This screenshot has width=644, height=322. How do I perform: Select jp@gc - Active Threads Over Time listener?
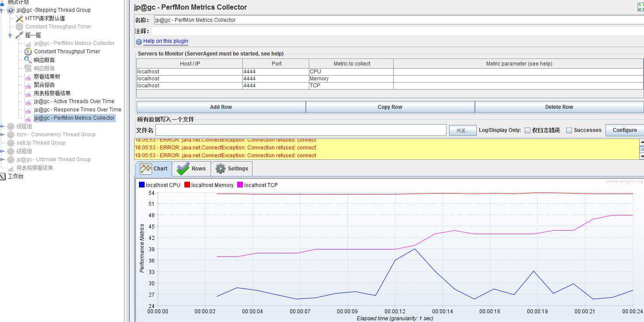pos(74,101)
